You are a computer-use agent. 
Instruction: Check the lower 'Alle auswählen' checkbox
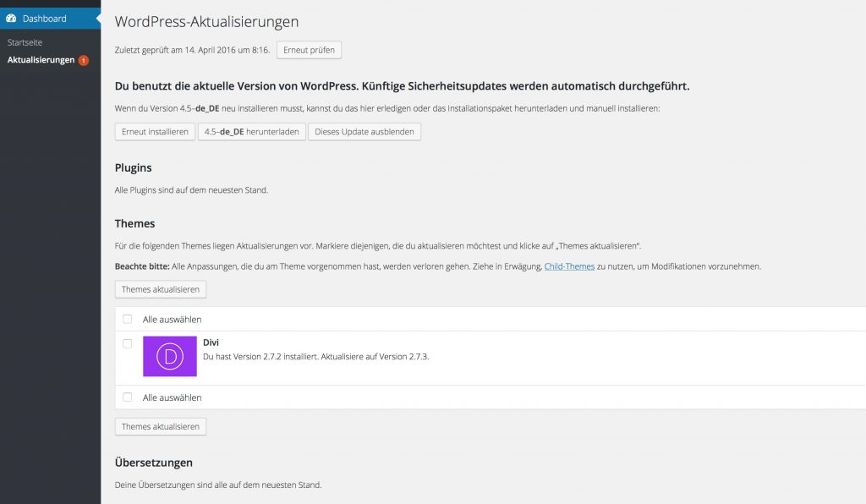pyautogui.click(x=128, y=397)
